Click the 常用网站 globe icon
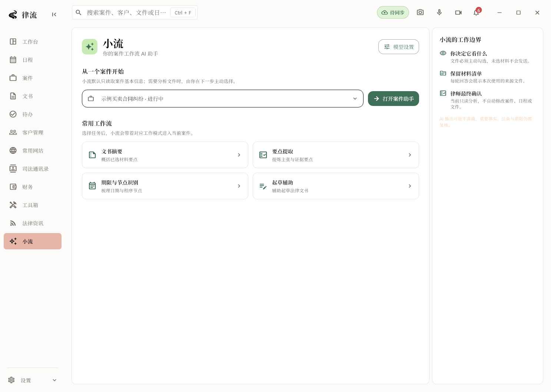 tap(13, 150)
